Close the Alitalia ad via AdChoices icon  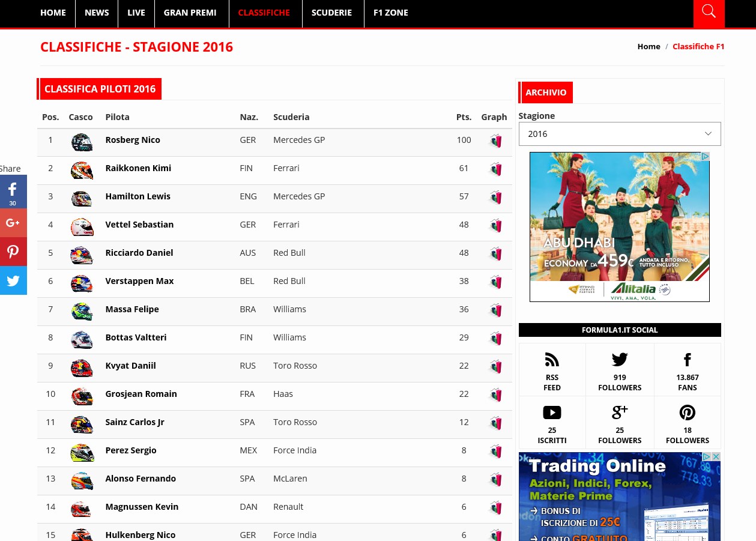click(x=706, y=156)
